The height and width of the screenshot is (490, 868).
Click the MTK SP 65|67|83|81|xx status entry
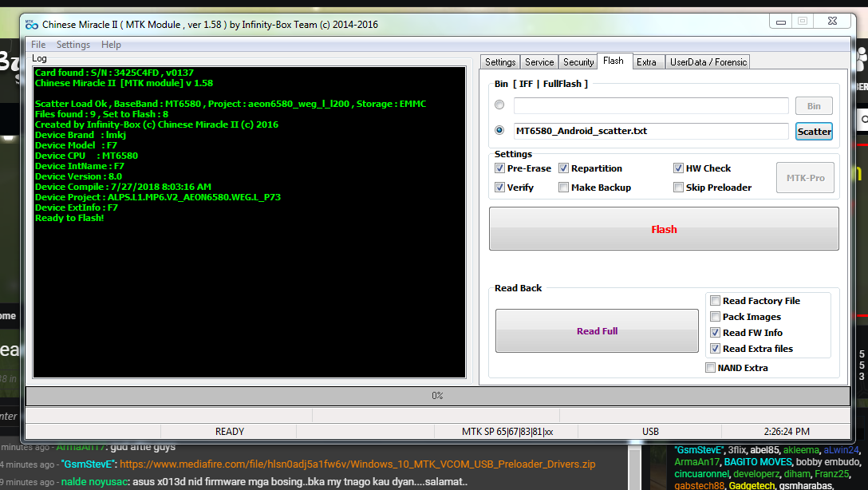[507, 431]
